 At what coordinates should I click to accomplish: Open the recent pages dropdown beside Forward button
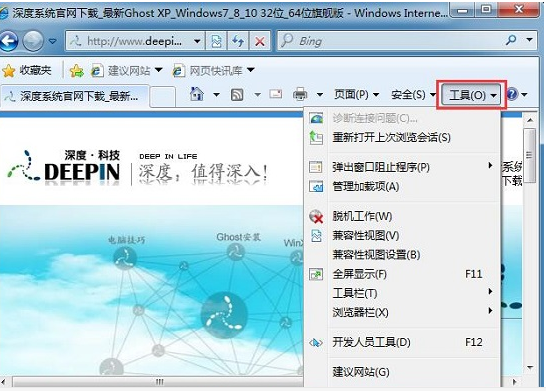pos(53,41)
